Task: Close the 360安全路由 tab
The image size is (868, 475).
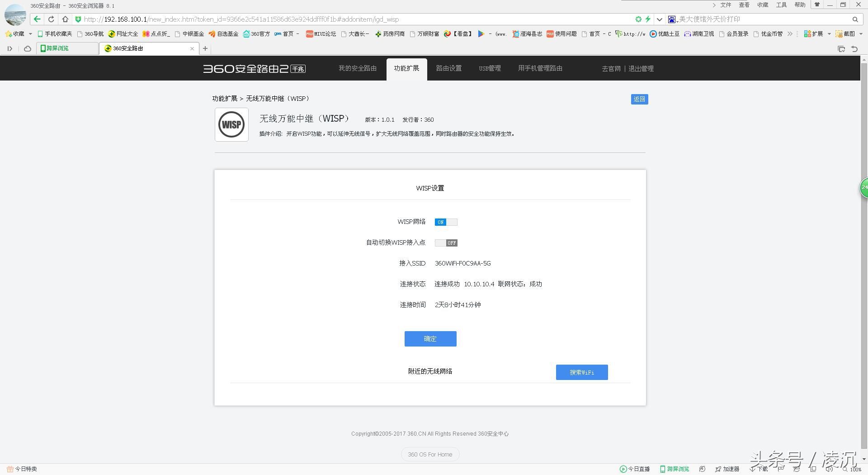Action: pyautogui.click(x=192, y=48)
